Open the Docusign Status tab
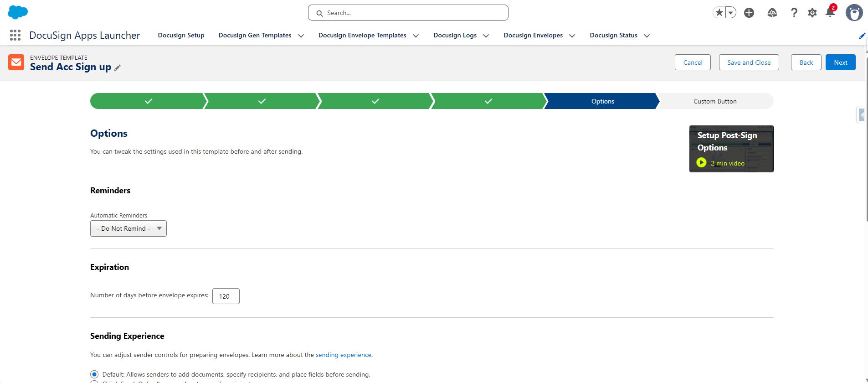The image size is (868, 383). coord(613,35)
